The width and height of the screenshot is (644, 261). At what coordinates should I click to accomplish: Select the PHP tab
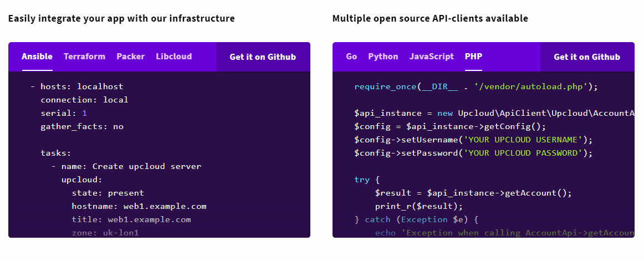click(x=473, y=57)
